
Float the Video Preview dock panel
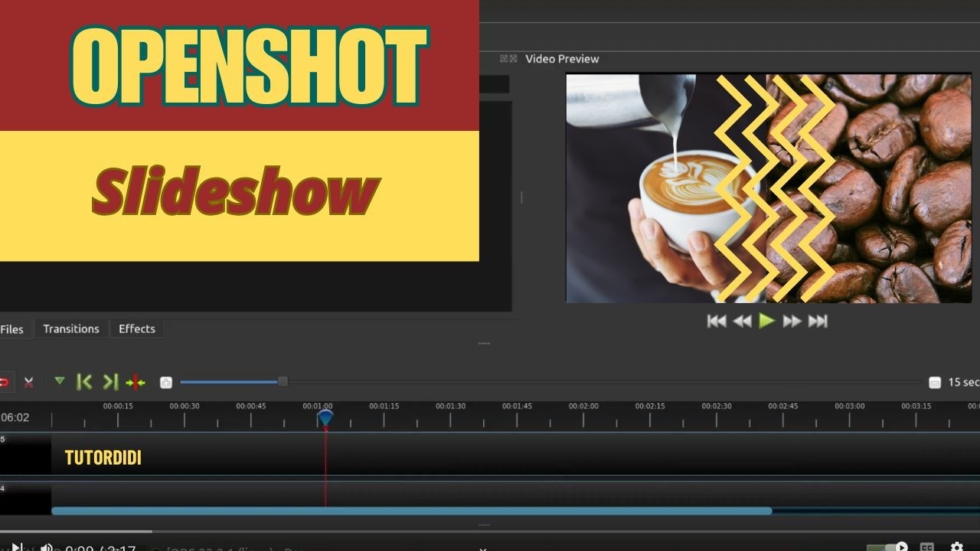[504, 59]
